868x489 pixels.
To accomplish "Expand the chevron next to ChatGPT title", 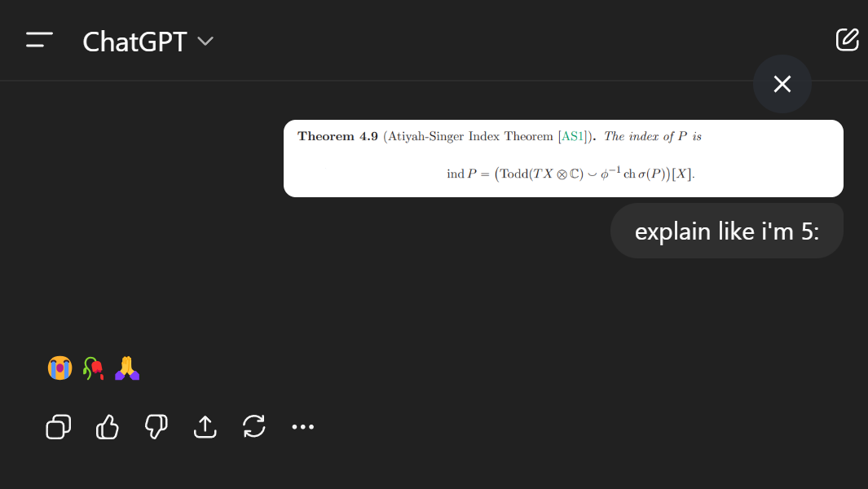I will coord(205,41).
